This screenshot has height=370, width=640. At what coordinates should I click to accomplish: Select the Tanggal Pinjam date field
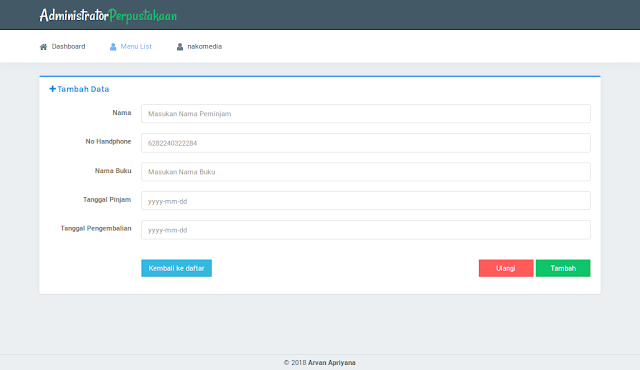(x=366, y=201)
